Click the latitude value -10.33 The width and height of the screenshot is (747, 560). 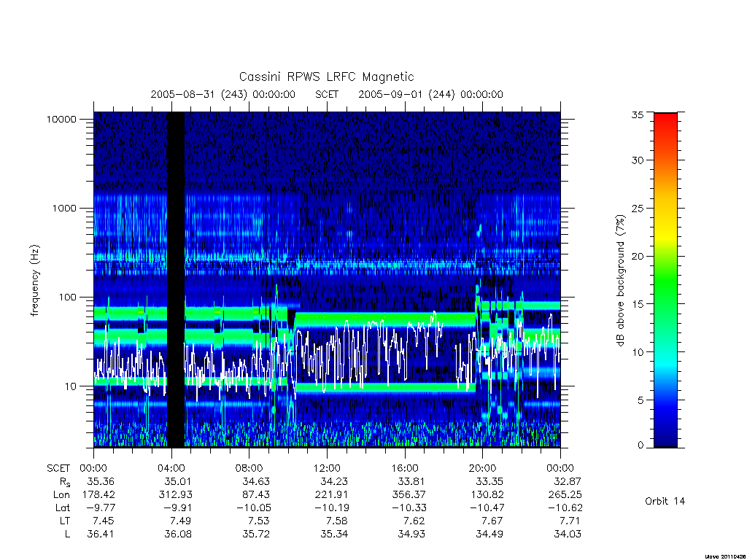point(409,508)
